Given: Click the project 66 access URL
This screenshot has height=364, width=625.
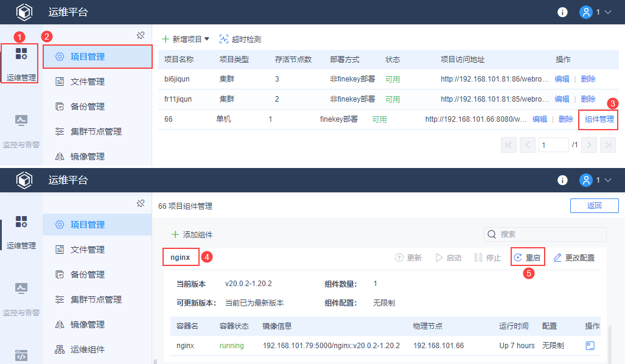Looking at the screenshot, I should click(475, 119).
